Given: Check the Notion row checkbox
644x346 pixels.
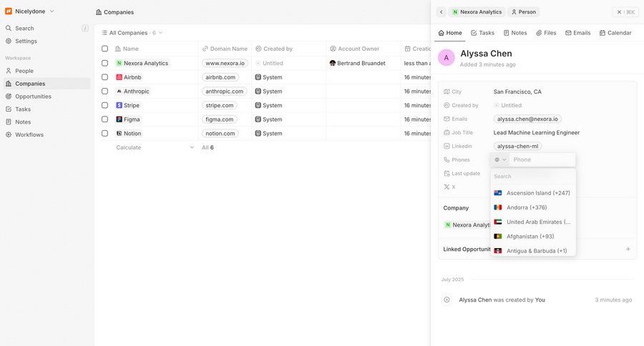Looking at the screenshot, I should (x=104, y=134).
